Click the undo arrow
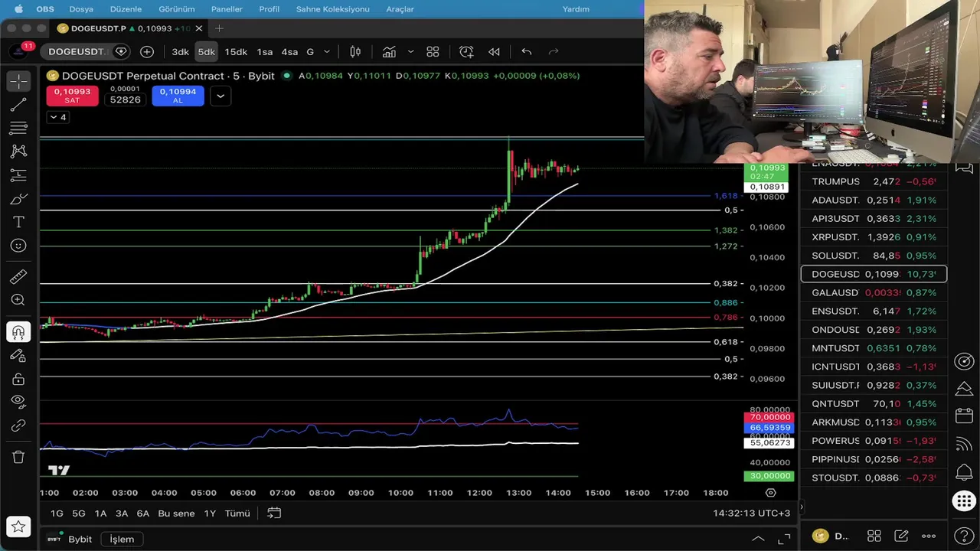Screen dimensions: 980x551 point(527,52)
